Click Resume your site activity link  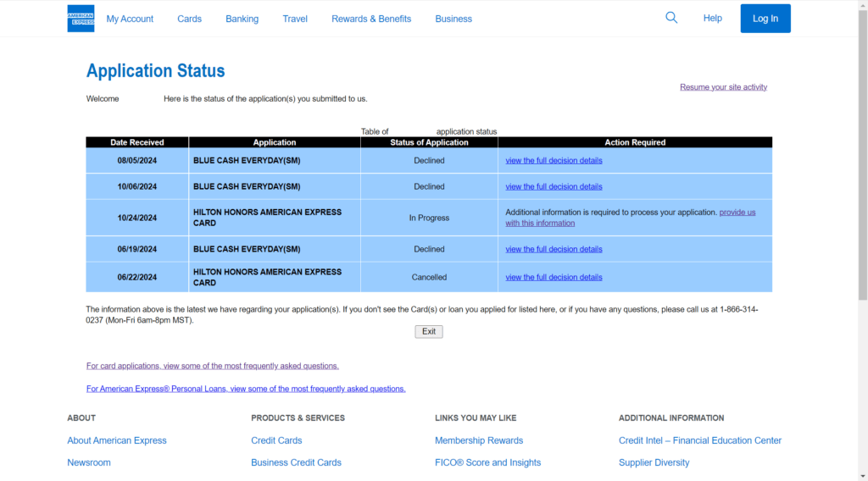724,87
